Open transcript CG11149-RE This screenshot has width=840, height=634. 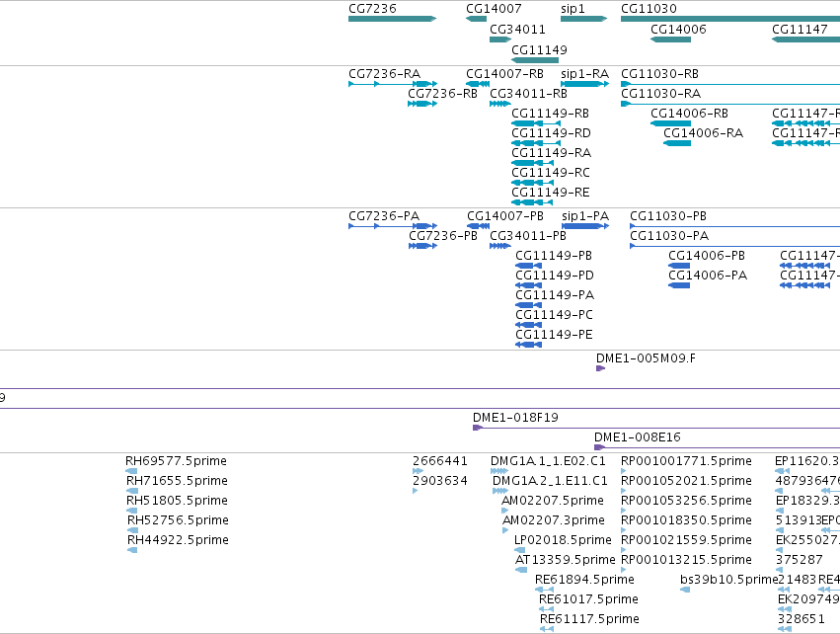pos(532,202)
